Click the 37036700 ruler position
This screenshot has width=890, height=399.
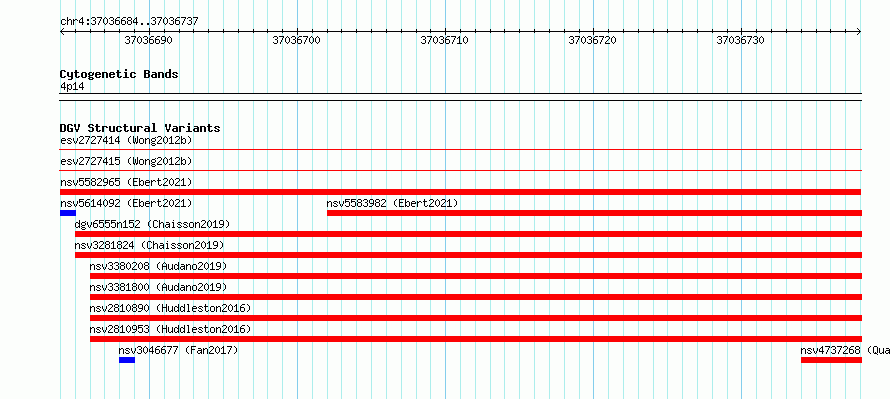coord(296,40)
